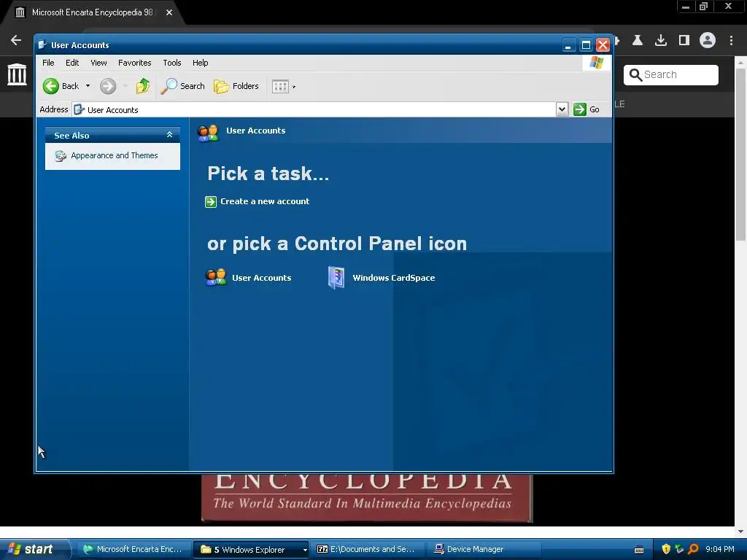Open Appearance and Themes link
The height and width of the screenshot is (560, 747).
(x=115, y=155)
